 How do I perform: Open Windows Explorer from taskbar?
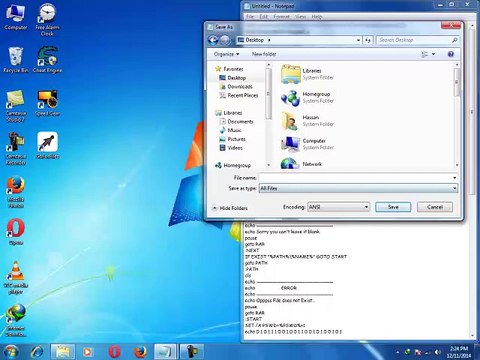pos(62,352)
